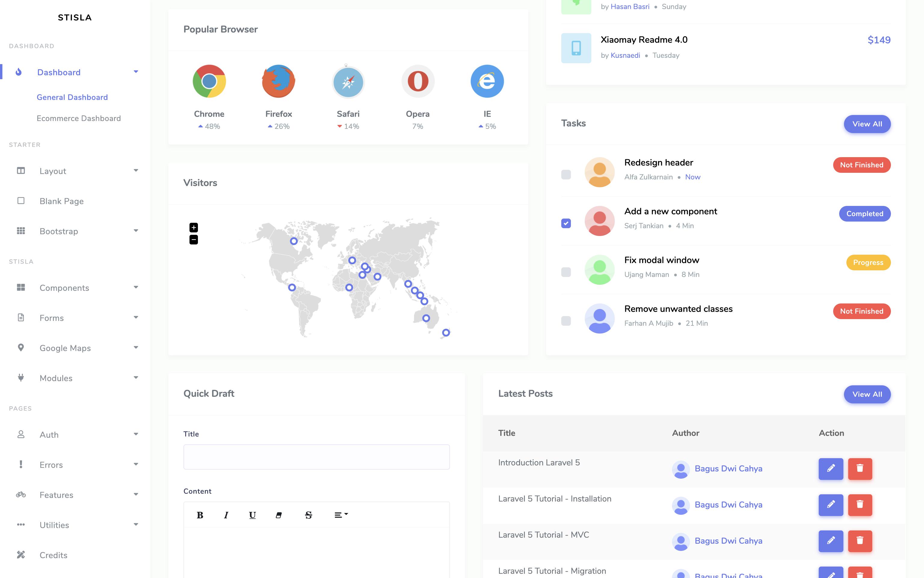
Task: Delete the Laravel 5 Tutorial - MVC post
Action: point(860,541)
